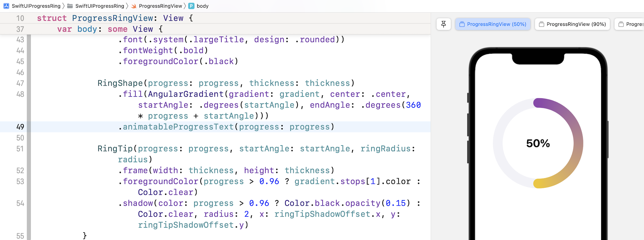Click the code folding ribbon beside line 47

pos(29,83)
